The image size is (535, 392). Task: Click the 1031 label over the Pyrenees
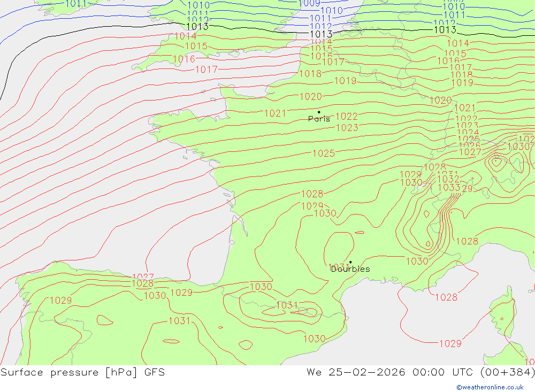(287, 305)
